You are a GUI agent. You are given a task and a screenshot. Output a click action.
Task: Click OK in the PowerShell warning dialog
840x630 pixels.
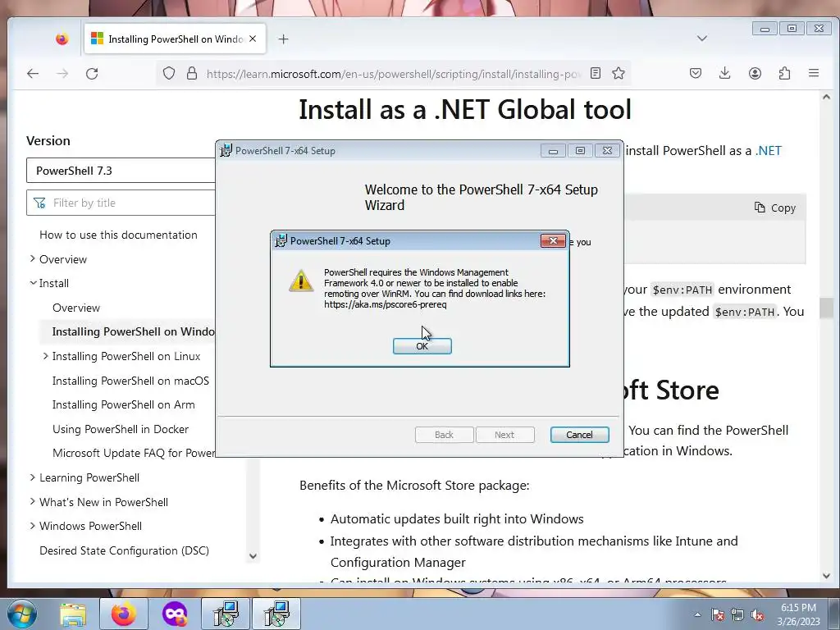point(422,346)
